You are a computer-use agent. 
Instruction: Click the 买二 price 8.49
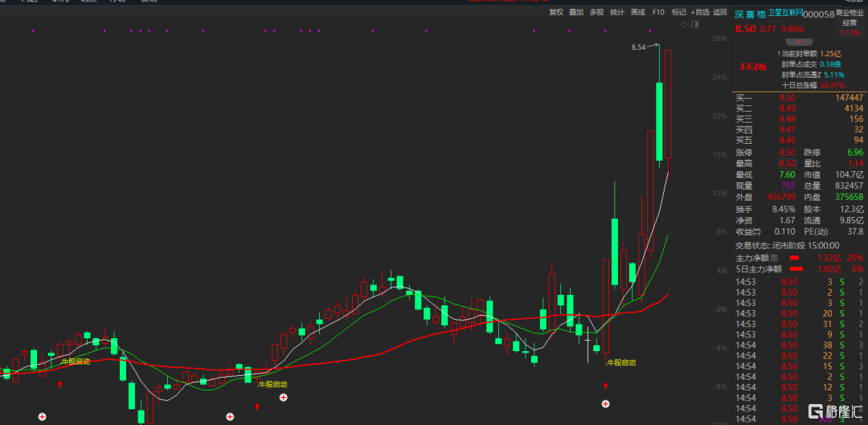[x=787, y=108]
